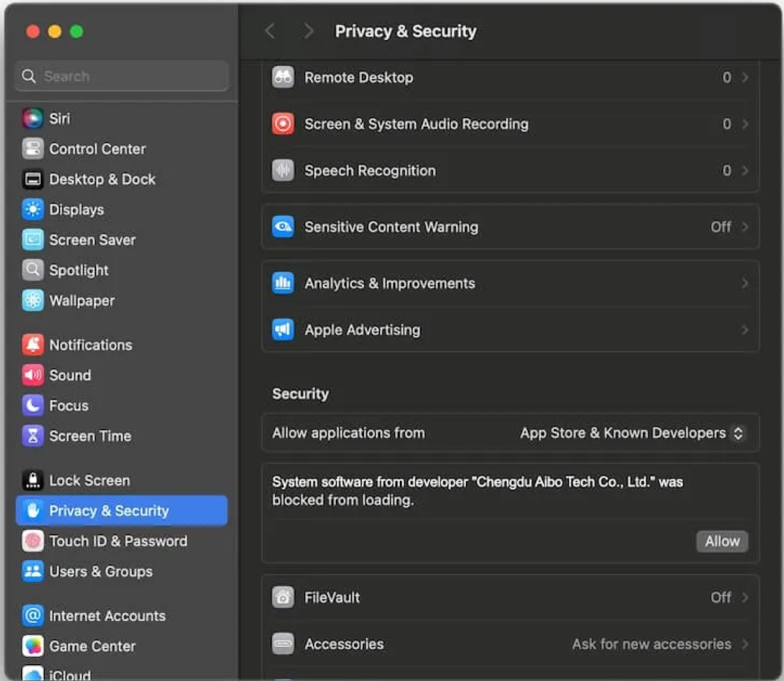
Task: Open Touch ID & Password fingerprint icon
Action: pos(33,541)
